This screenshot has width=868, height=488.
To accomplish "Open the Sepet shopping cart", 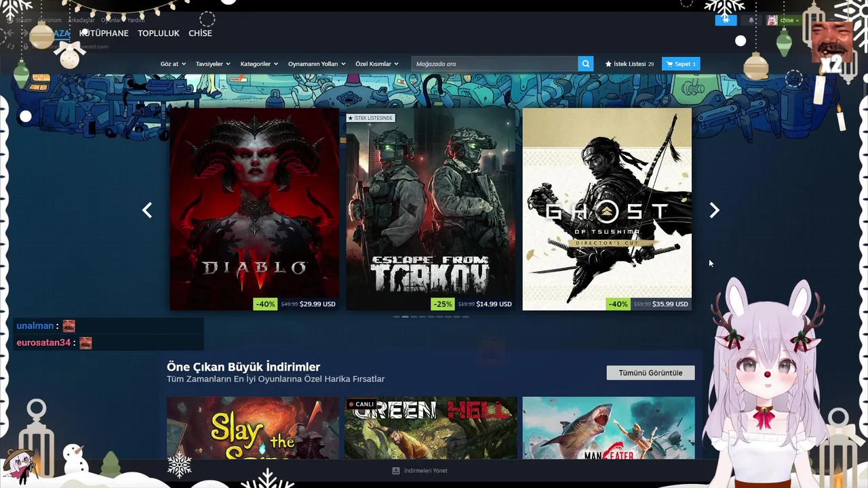I will click(681, 64).
